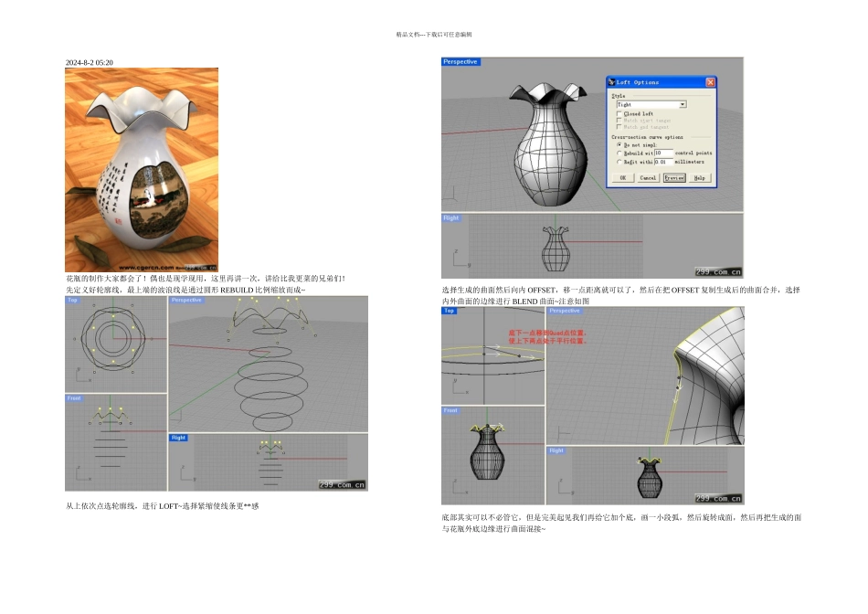Screen dimensions: 868x614
Task: Toggle the Match end tangent checkbox
Action: pos(619,127)
